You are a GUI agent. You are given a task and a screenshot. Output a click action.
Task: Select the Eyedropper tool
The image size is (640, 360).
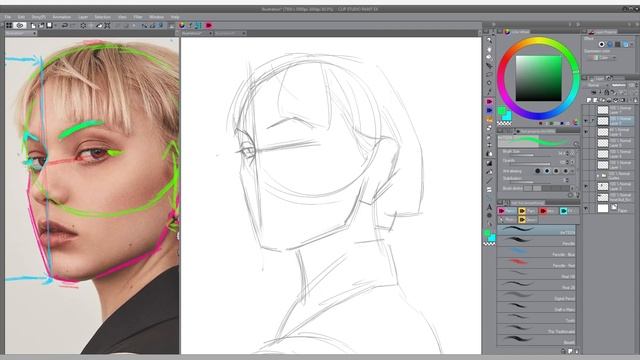point(489,92)
